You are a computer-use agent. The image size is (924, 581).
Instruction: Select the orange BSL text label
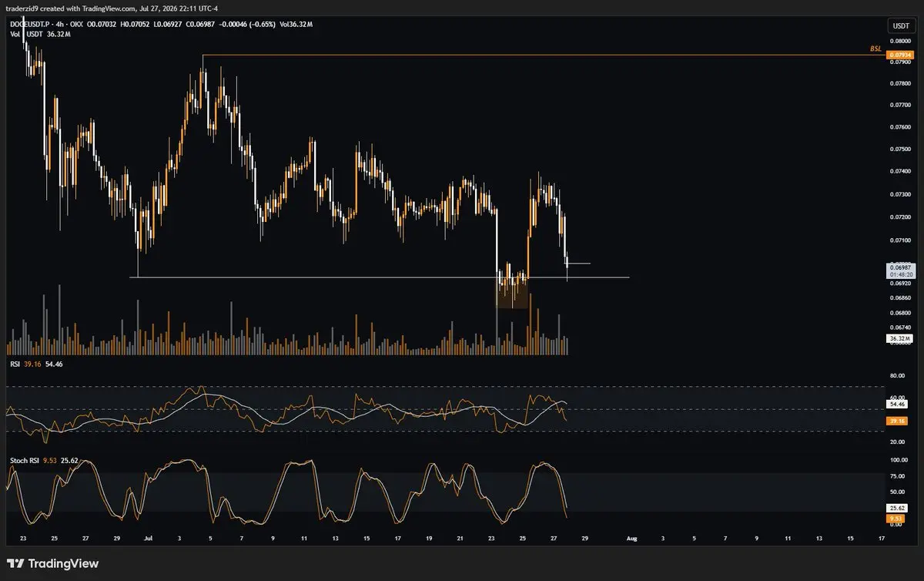875,48
